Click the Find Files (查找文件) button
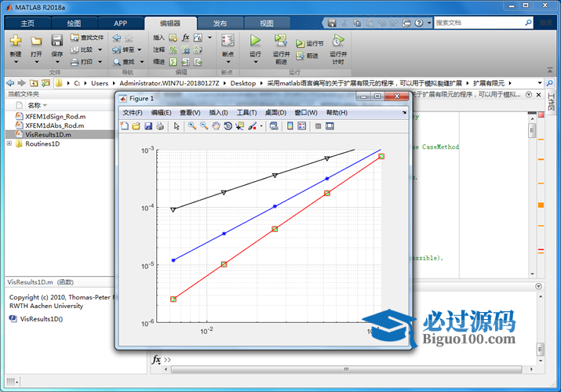Viewport: 561px width, 392px height. (86, 37)
